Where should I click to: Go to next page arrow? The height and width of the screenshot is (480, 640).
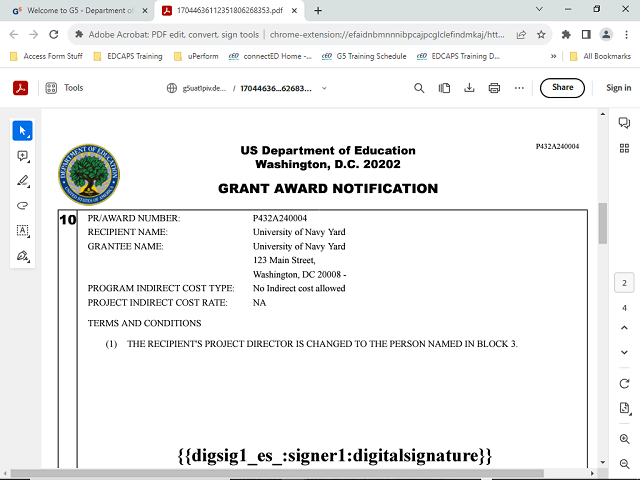click(624, 352)
